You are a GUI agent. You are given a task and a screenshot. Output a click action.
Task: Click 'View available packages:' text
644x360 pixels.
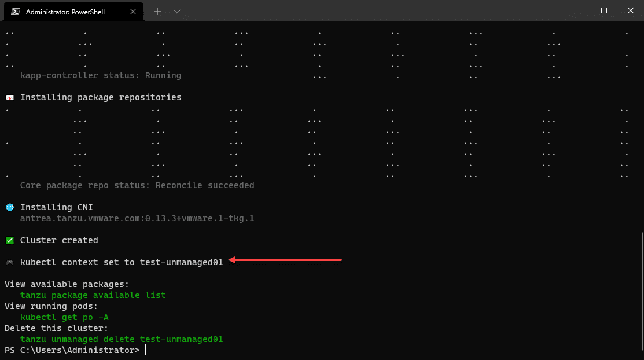(67, 284)
